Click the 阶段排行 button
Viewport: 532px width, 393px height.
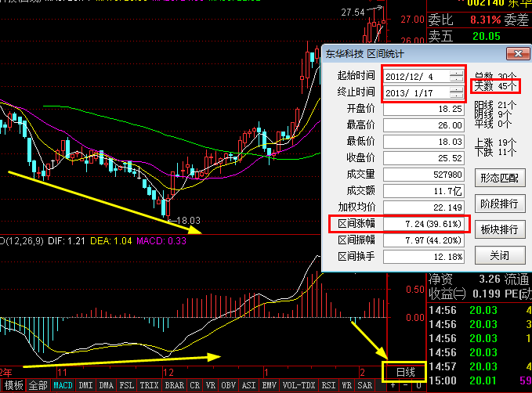(x=500, y=204)
